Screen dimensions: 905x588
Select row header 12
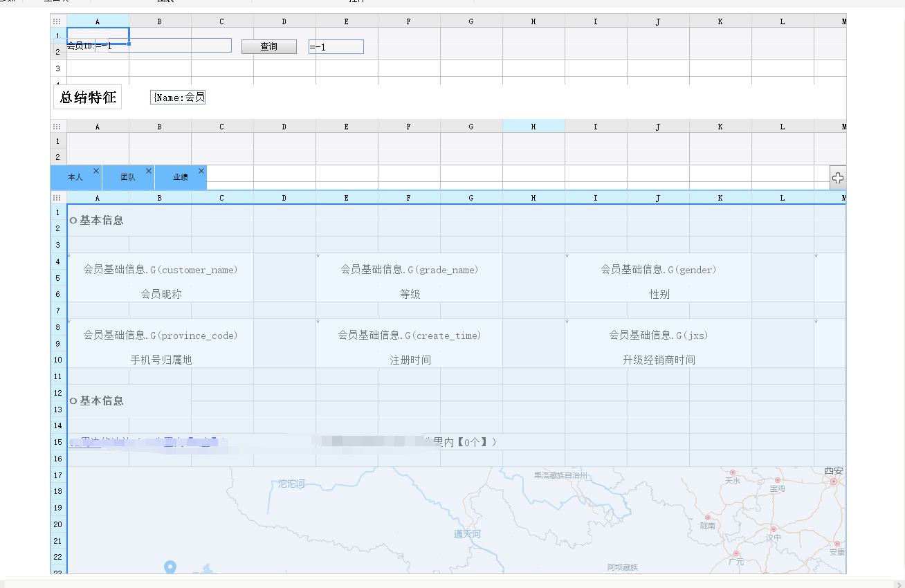point(58,393)
